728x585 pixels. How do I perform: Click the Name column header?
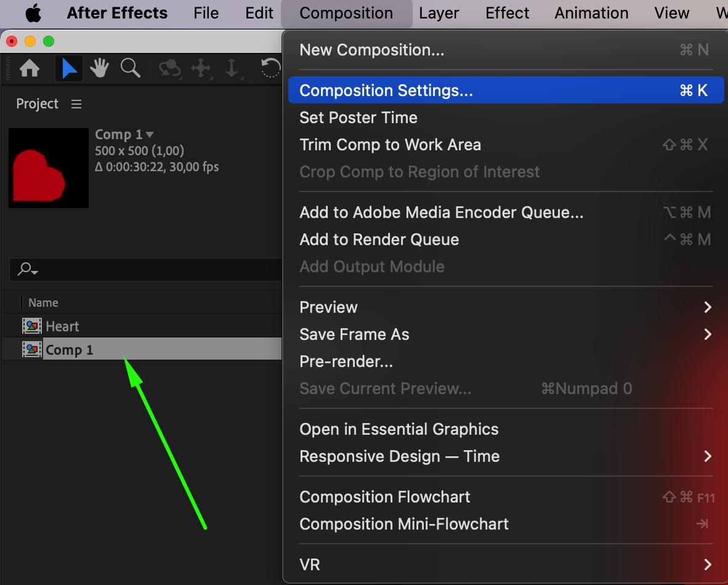(x=43, y=303)
